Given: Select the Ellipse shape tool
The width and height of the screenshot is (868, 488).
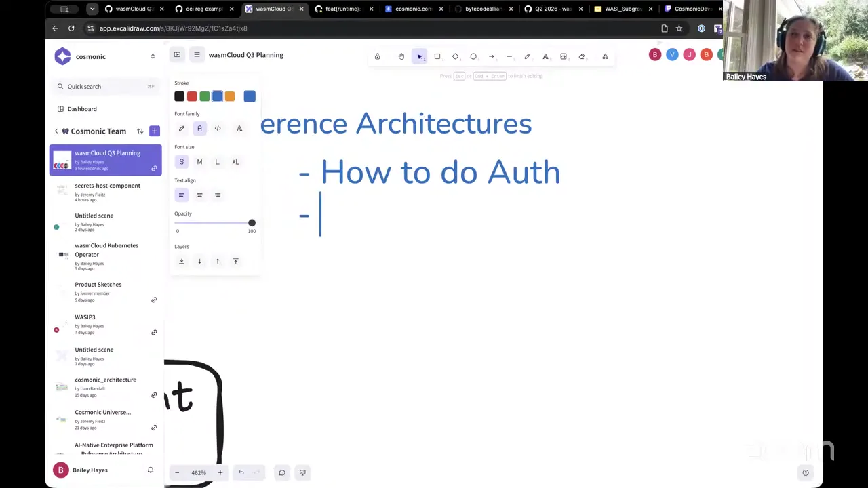Looking at the screenshot, I should pos(473,56).
